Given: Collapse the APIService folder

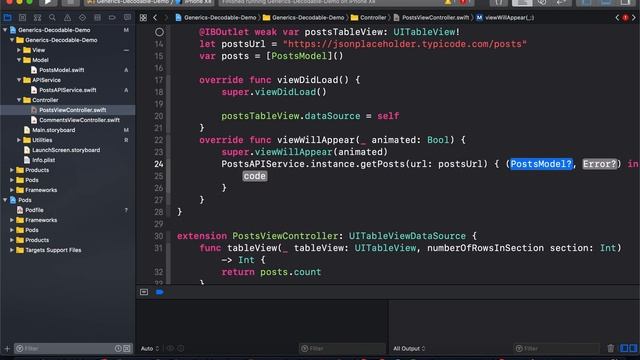Looking at the screenshot, I should (x=19, y=80).
